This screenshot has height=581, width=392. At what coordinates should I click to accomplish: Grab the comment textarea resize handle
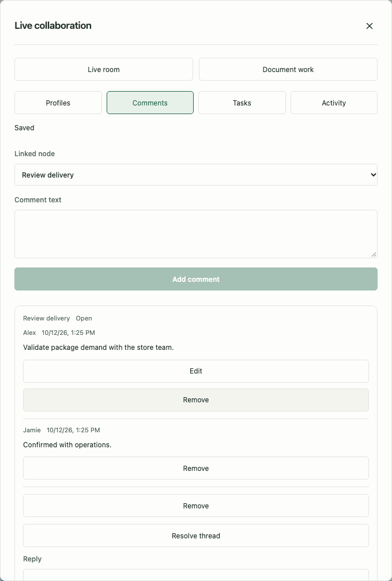point(374,255)
